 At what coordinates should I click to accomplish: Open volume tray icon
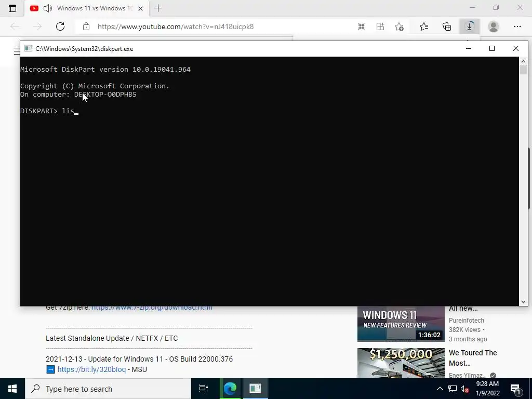point(465,389)
